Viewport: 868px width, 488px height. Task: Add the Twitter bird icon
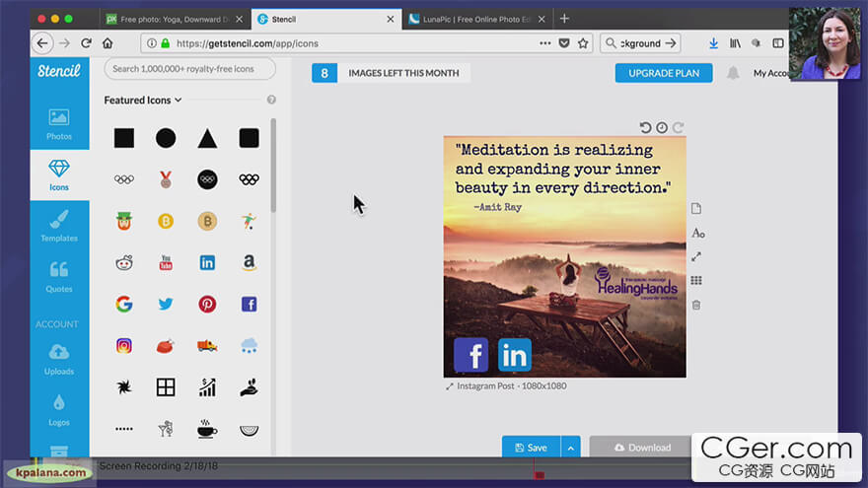(x=166, y=305)
